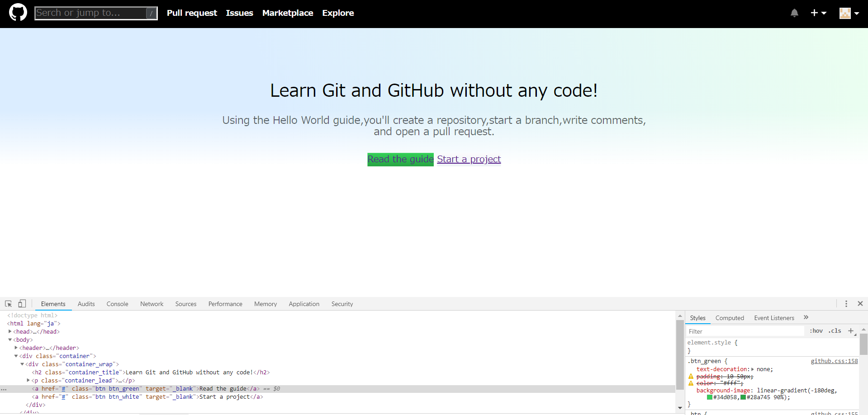The height and width of the screenshot is (415, 868).
Task: Open the #28a745 color swatch
Action: 743,397
